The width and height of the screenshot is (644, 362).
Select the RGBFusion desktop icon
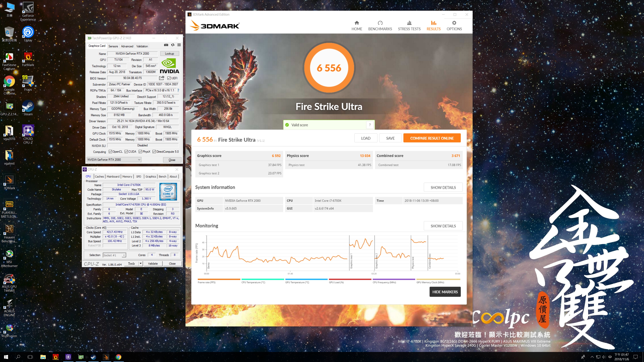coord(9,330)
